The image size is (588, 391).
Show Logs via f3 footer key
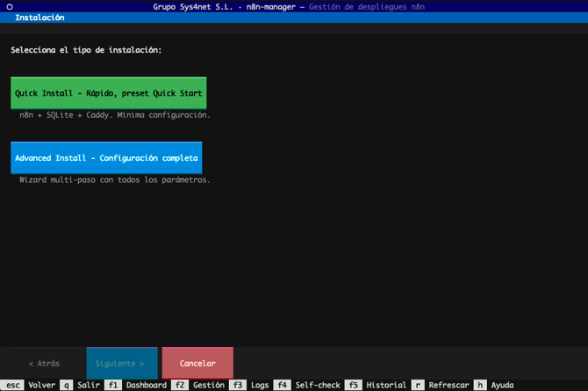pyautogui.click(x=250, y=385)
